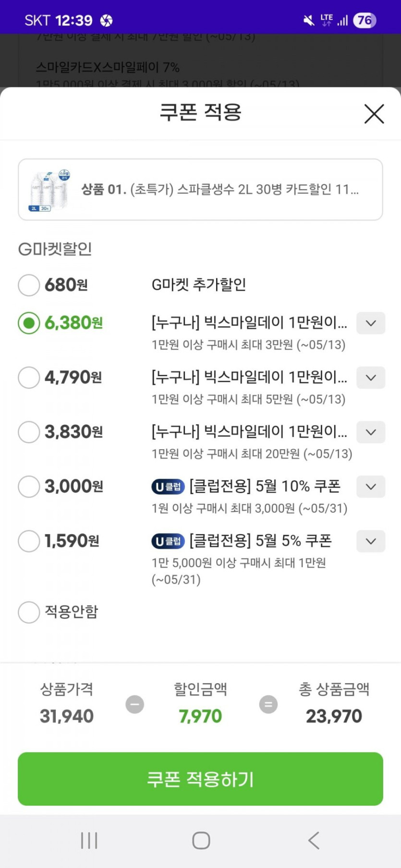Expand the 5월 5% 쿠폰 details

coord(370,541)
